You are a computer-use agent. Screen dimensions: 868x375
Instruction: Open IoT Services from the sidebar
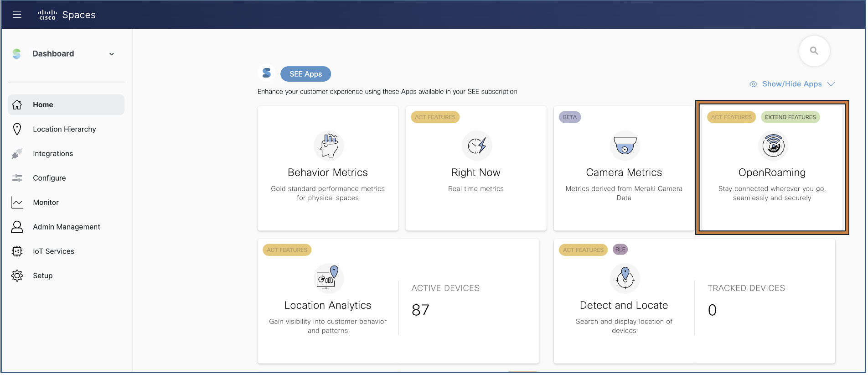[53, 251]
